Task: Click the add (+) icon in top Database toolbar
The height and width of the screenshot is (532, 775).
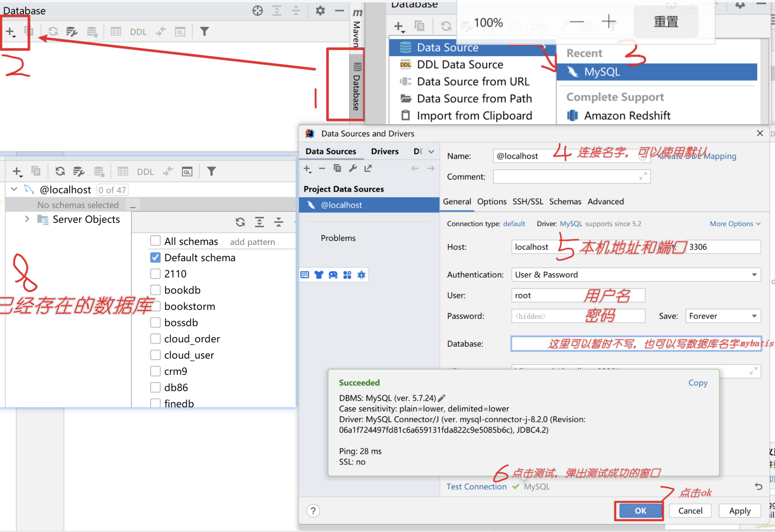Action: pyautogui.click(x=11, y=32)
